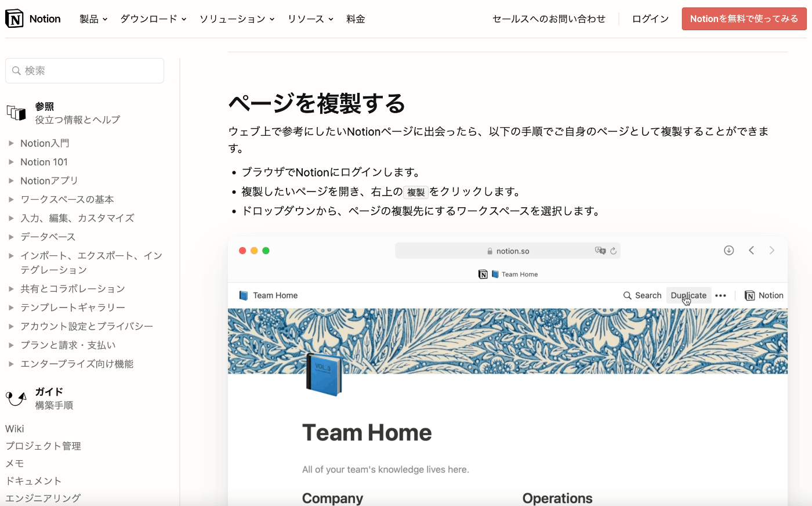Image resolution: width=812 pixels, height=506 pixels.
Task: Expand the Notion入門 section arrow
Action: click(x=11, y=143)
